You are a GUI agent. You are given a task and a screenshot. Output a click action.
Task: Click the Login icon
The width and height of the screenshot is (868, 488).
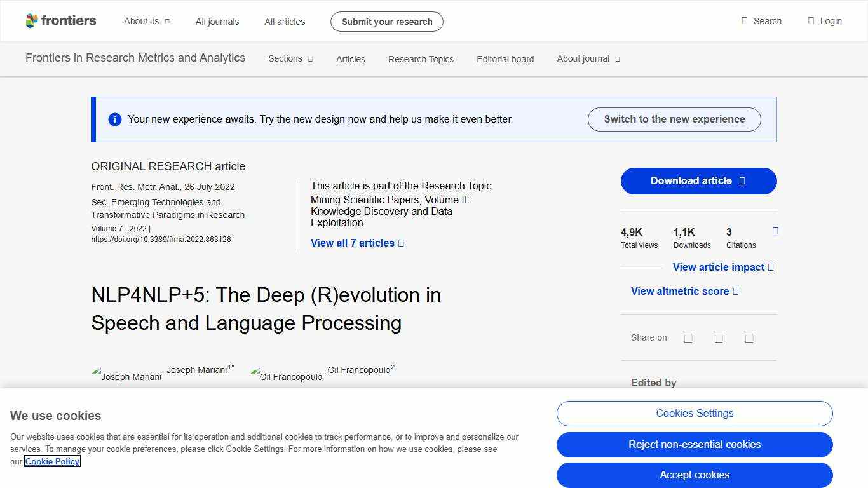[810, 20]
